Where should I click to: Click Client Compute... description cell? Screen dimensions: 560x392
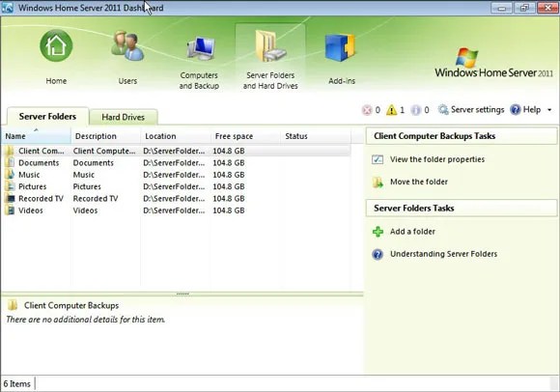(104, 151)
